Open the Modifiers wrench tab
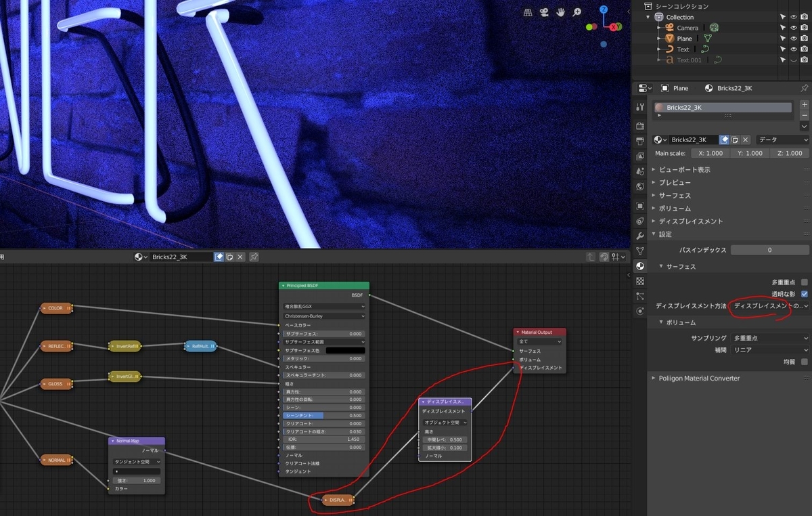This screenshot has height=516, width=812. tap(640, 236)
